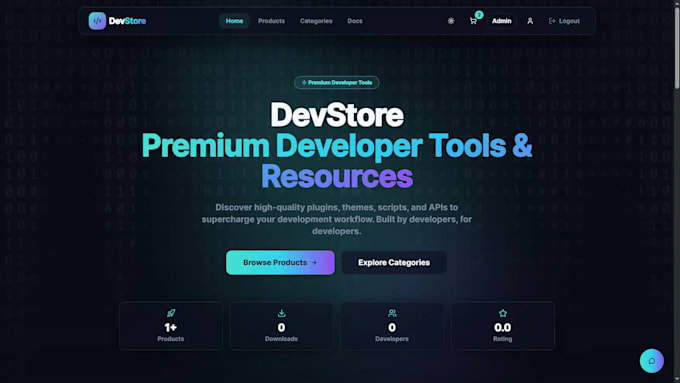Click the rocket icon above Products stat

tap(171, 313)
